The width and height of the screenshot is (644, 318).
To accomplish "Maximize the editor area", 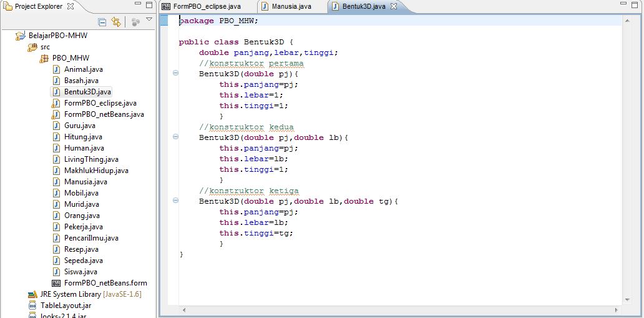I will (x=636, y=4).
